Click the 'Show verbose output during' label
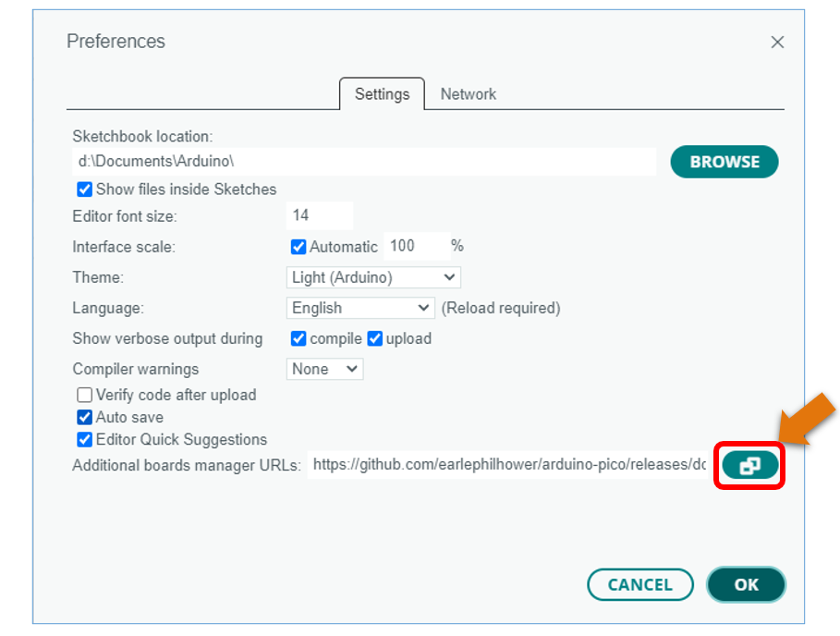The height and width of the screenshot is (636, 840). [167, 338]
